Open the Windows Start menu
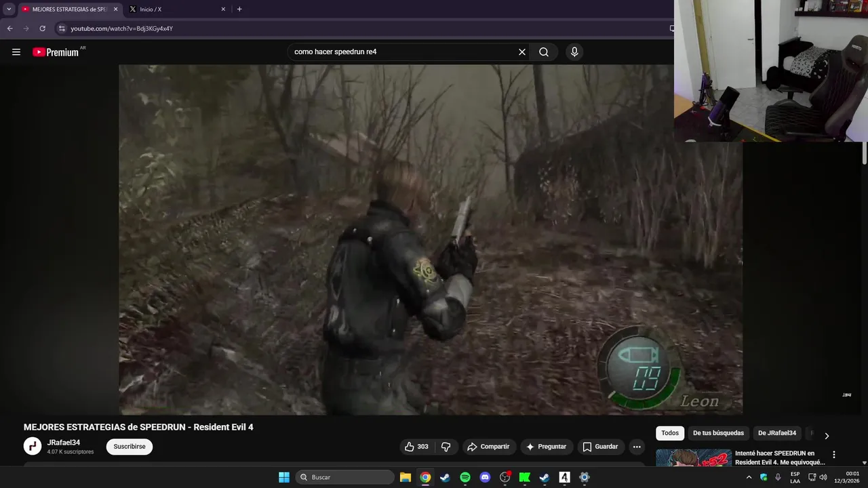This screenshot has height=488, width=868. (284, 477)
